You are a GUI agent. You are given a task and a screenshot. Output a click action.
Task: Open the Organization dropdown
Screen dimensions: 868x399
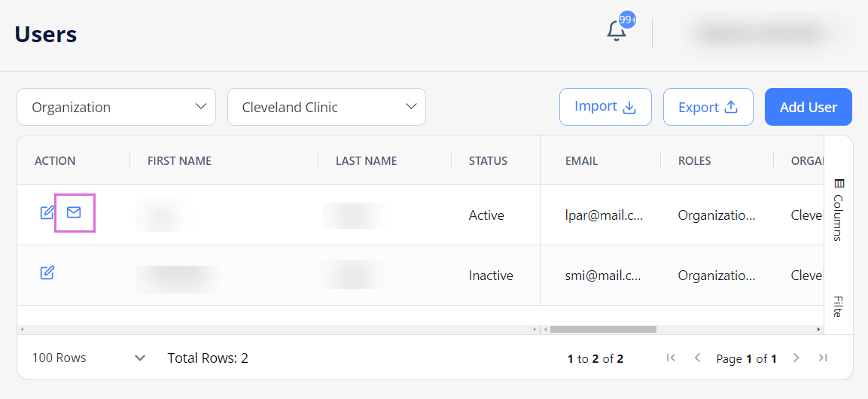click(116, 107)
